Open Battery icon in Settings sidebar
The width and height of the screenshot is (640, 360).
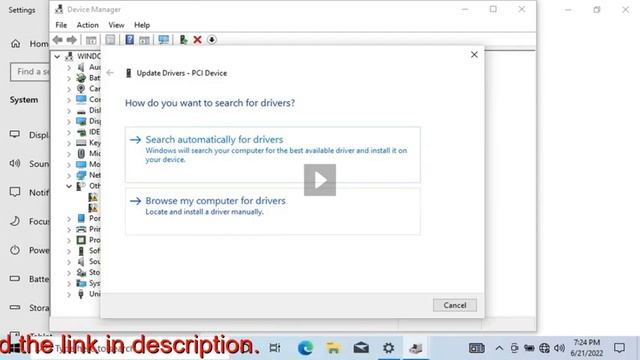click(15, 278)
